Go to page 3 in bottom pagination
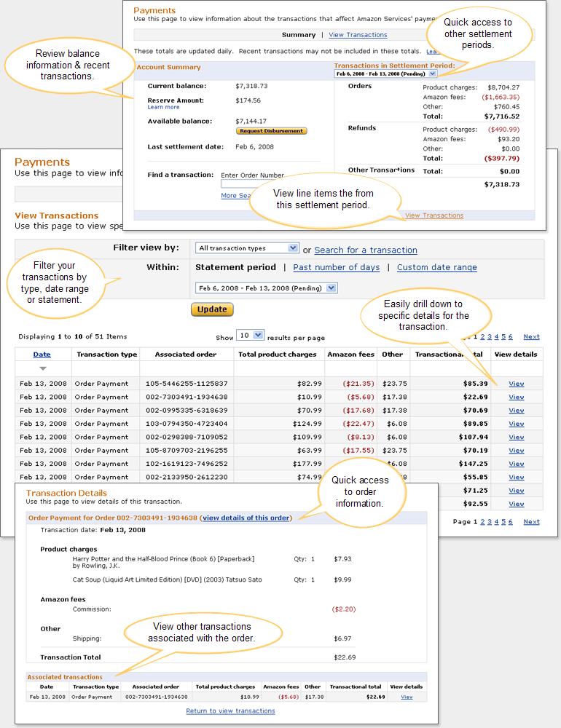Screen dimensions: 561x728 click(490, 522)
